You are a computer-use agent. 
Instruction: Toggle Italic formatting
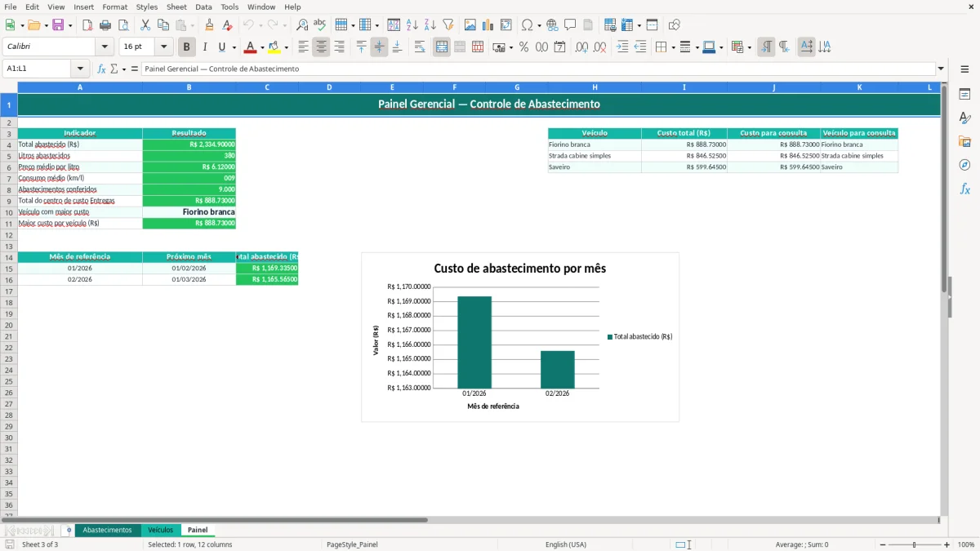[205, 47]
